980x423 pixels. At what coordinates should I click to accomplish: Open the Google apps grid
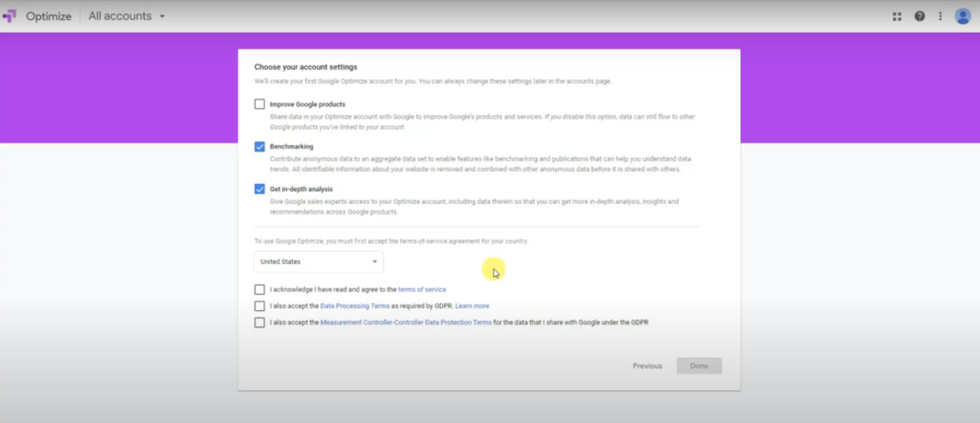point(897,16)
